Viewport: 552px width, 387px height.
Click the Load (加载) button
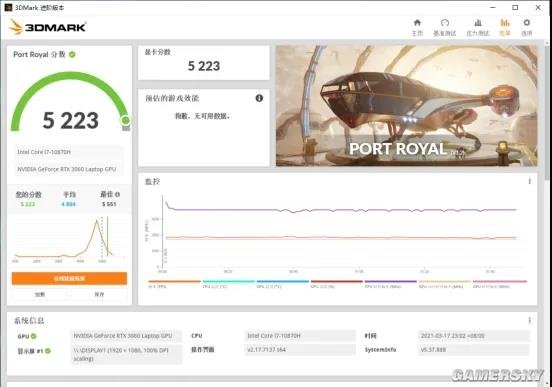40,294
